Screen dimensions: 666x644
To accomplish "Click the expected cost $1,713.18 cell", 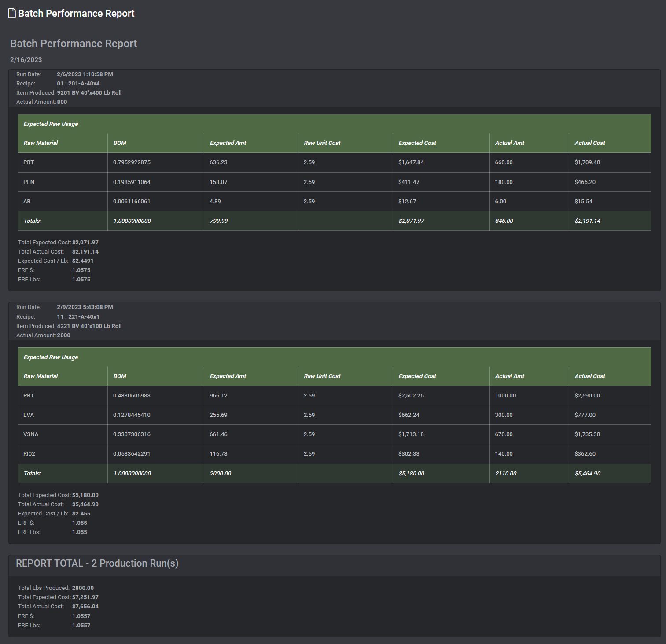I will pyautogui.click(x=411, y=434).
